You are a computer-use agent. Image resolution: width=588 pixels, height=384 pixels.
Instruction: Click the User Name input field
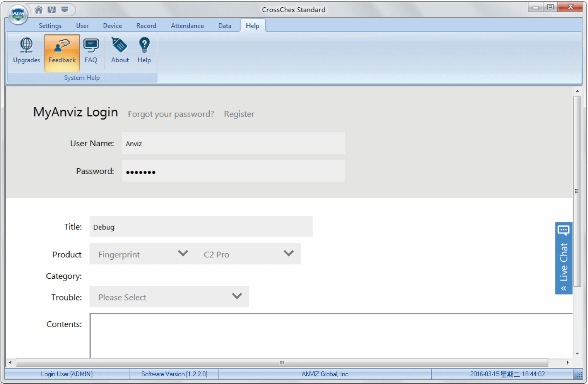233,143
